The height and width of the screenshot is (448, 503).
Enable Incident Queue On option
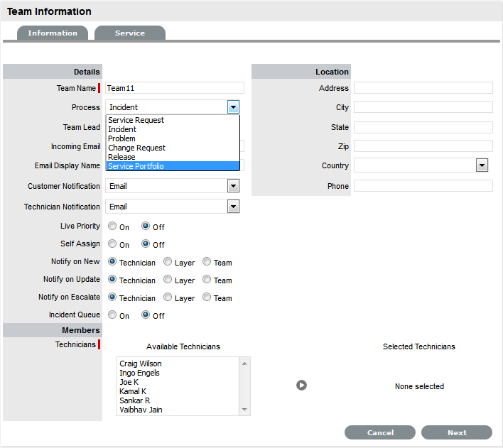point(112,315)
